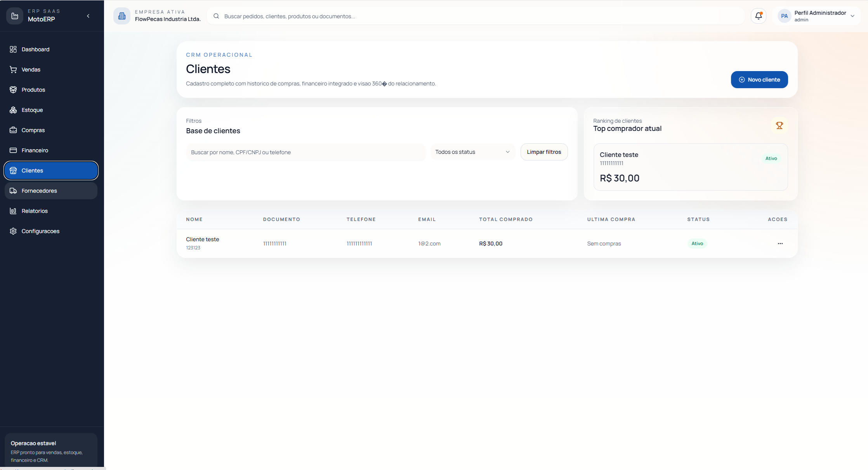Image resolution: width=868 pixels, height=470 pixels.
Task: Click the Configuracoes gear icon
Action: (13, 231)
